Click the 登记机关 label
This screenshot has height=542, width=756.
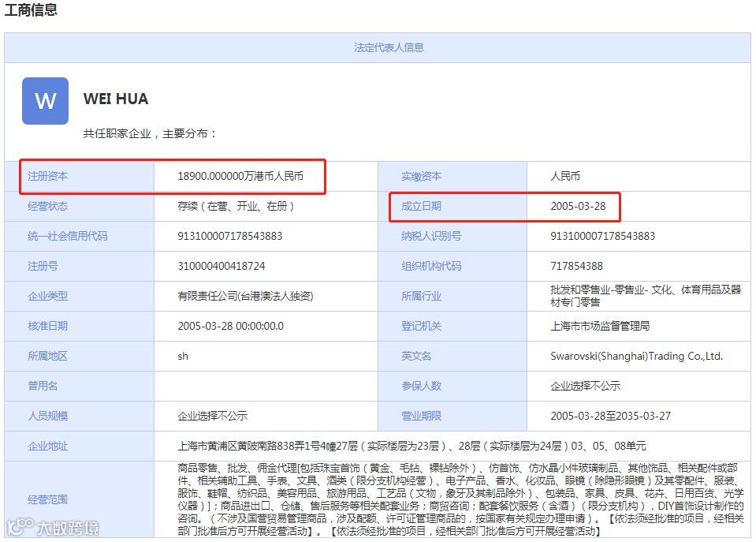coord(422,326)
